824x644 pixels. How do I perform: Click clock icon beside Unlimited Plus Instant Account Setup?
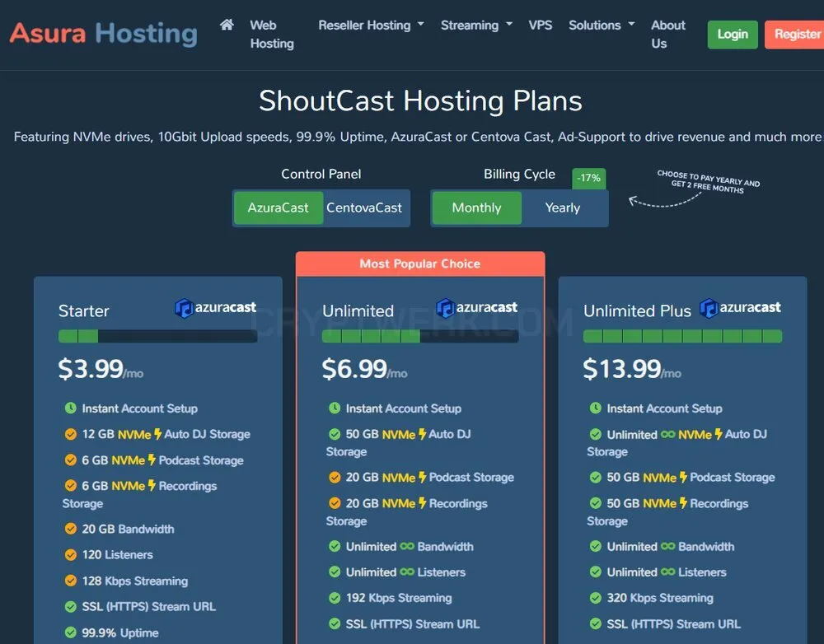[x=596, y=408]
